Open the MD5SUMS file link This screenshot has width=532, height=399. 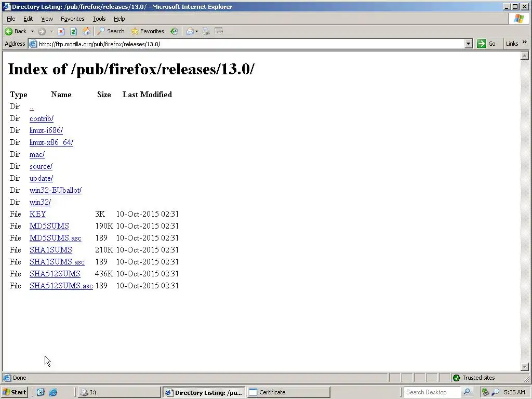click(49, 226)
